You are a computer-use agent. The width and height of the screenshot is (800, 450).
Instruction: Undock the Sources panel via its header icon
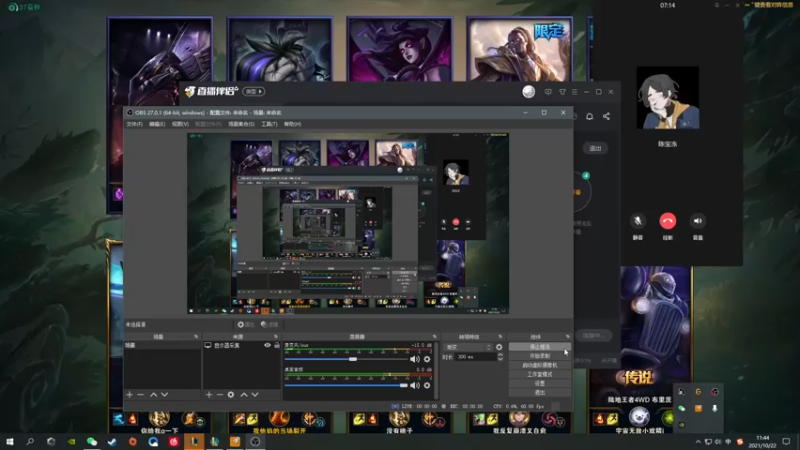[276, 337]
